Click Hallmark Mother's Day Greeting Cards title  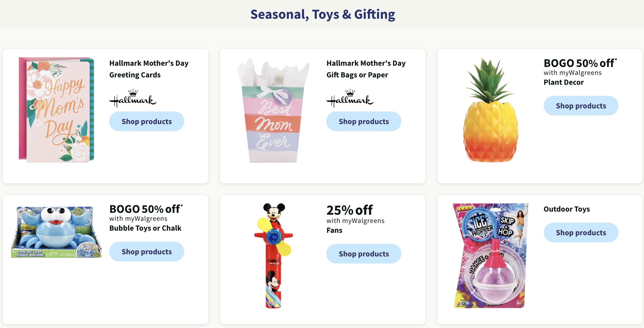click(x=149, y=69)
